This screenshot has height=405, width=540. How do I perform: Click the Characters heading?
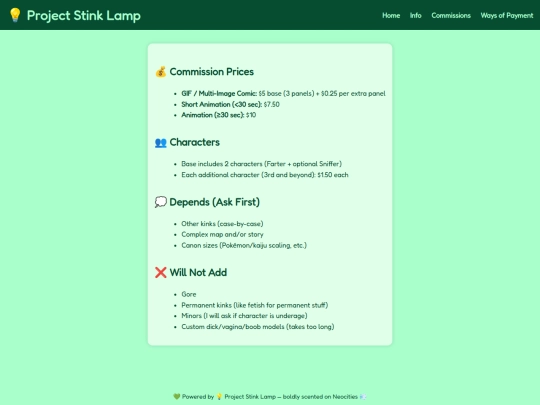click(195, 142)
